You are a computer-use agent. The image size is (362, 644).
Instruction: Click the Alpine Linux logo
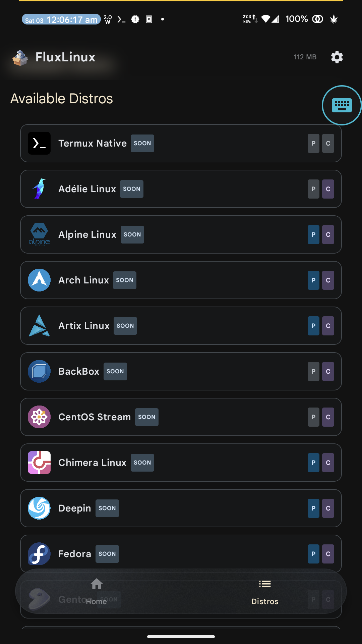pyautogui.click(x=39, y=234)
